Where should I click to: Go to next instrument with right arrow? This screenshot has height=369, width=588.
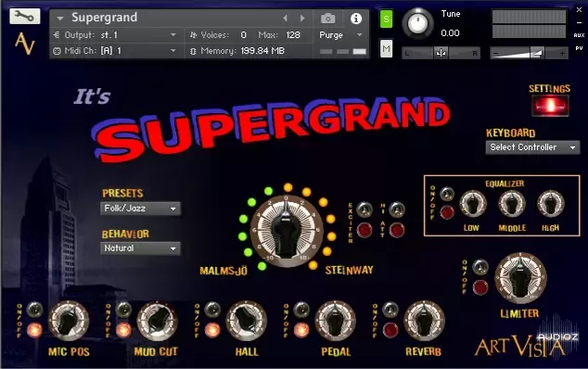point(302,18)
